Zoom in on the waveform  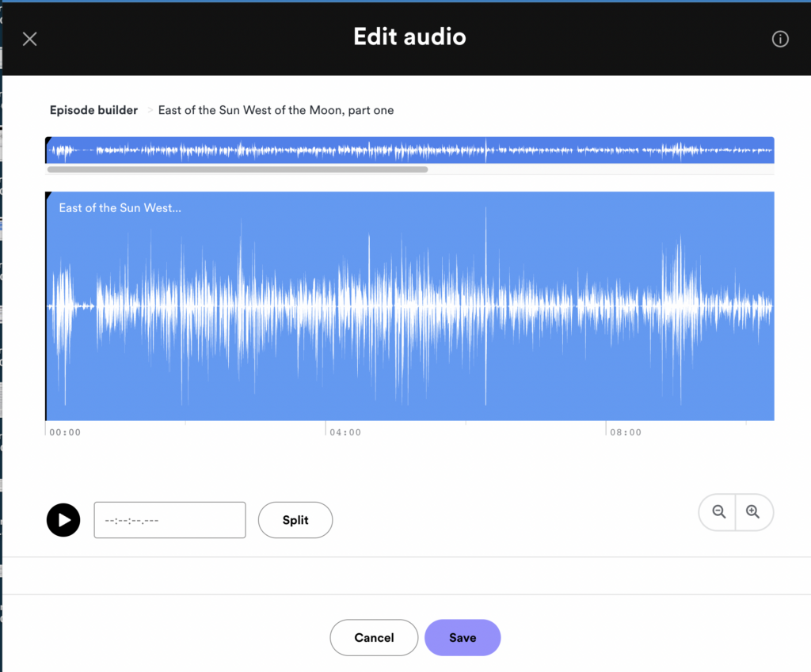[753, 512]
